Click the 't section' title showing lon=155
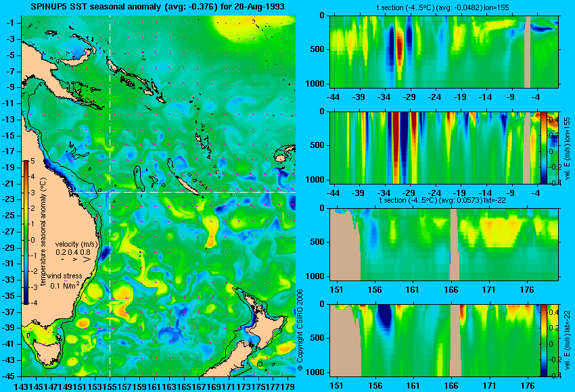575x392 pixels. coord(442,7)
